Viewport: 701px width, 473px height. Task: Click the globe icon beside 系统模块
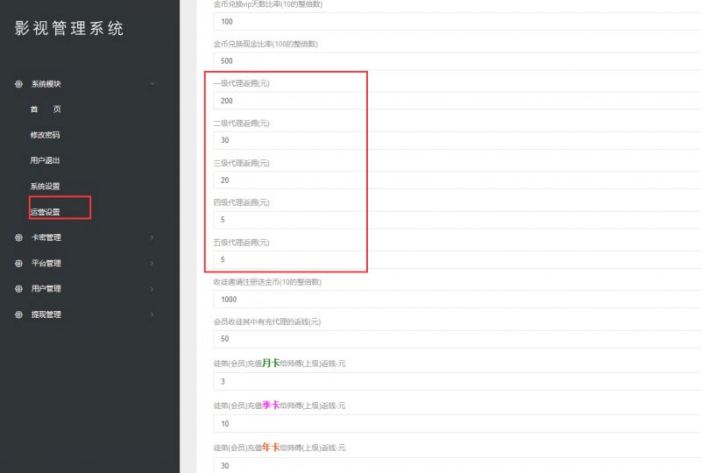[18, 84]
